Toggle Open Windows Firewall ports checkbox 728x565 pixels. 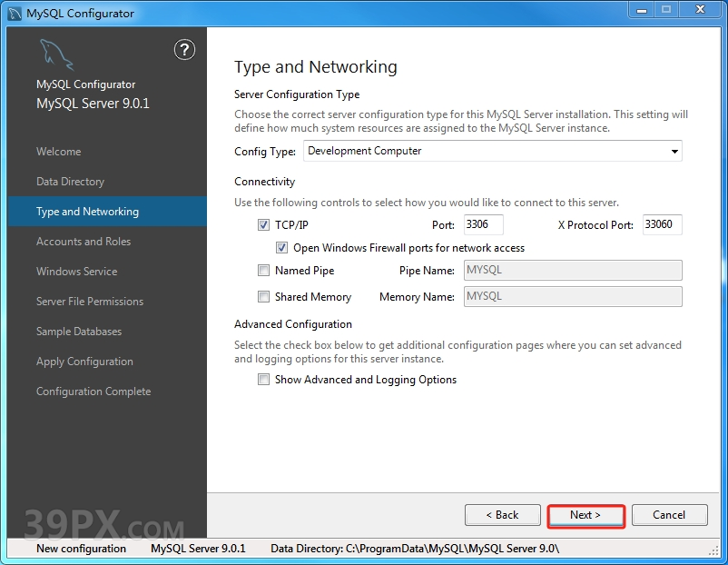[x=282, y=247]
